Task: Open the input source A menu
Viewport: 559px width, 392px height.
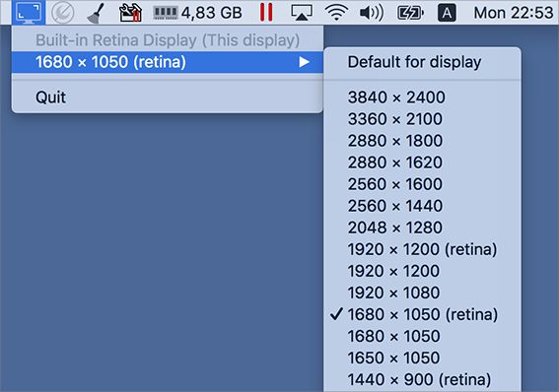Action: [x=447, y=13]
